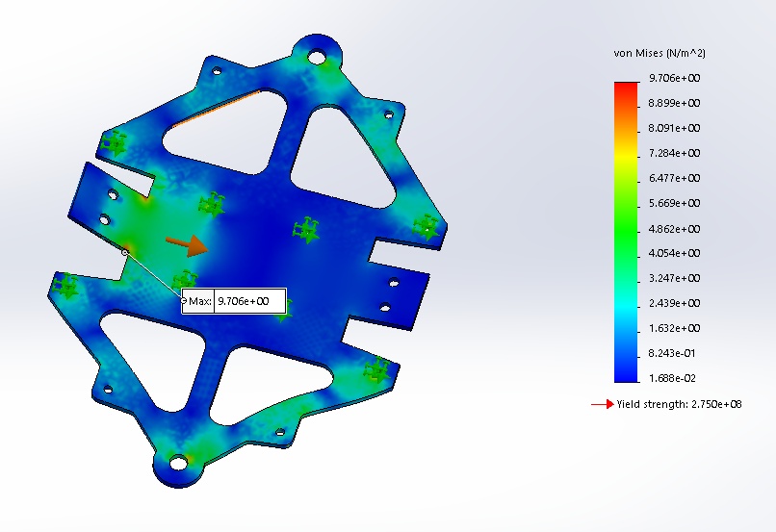The height and width of the screenshot is (532, 776).
Task: Click legend value 2.439e+00
Action: coord(675,303)
